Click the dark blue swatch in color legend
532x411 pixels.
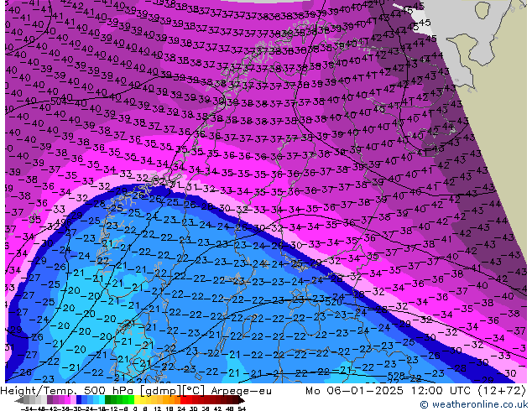pyautogui.click(x=79, y=400)
